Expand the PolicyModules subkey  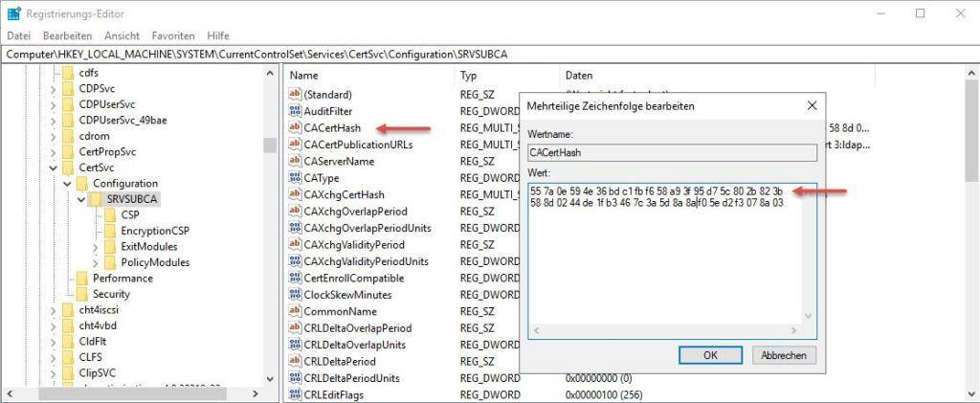click(x=96, y=262)
